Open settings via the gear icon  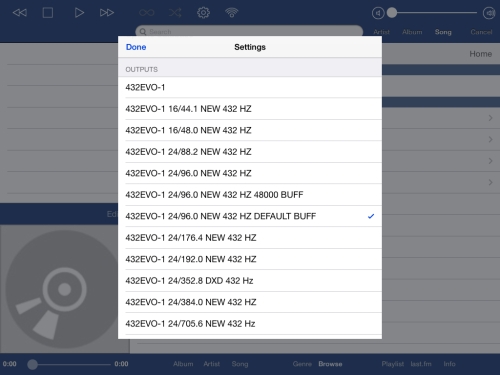(203, 13)
